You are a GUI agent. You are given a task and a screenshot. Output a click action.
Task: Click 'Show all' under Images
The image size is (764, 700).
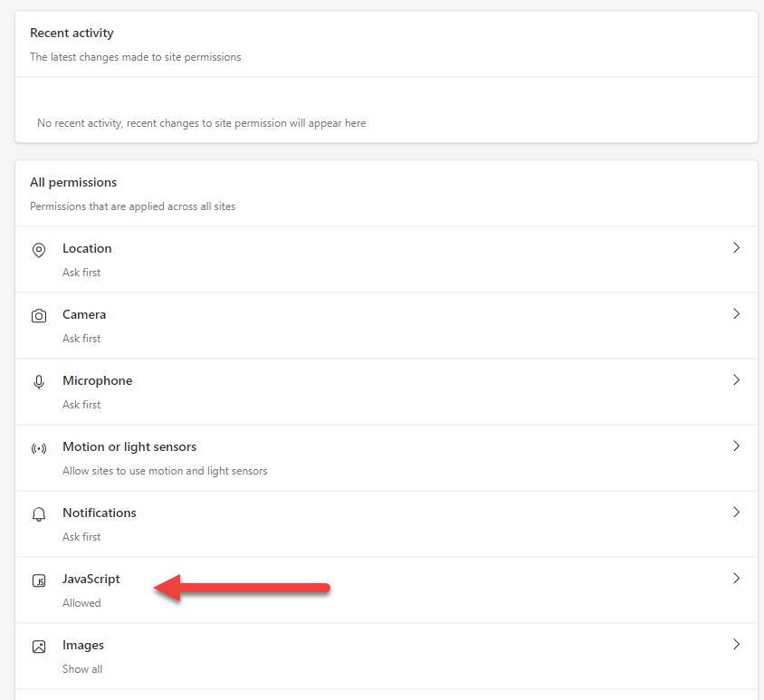point(82,669)
